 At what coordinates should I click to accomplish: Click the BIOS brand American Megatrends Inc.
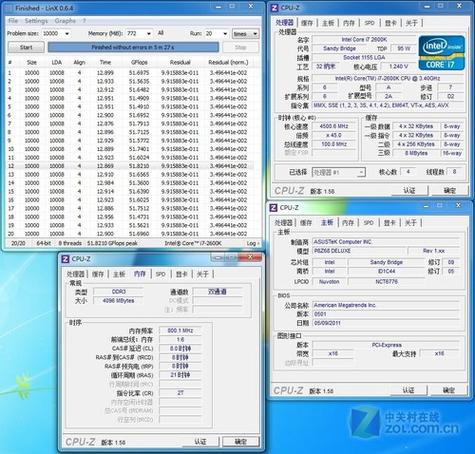click(x=385, y=305)
